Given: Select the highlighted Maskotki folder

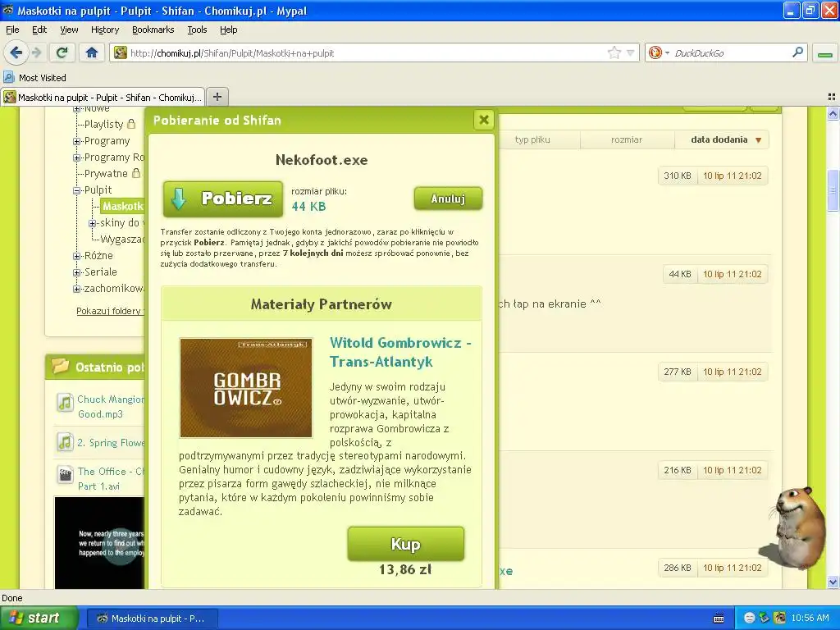Looking at the screenshot, I should (x=123, y=206).
